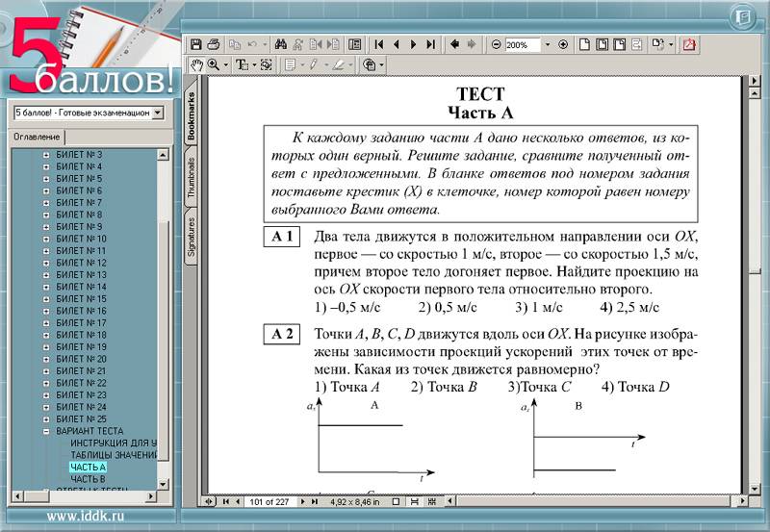Click status bar next page button
Image resolution: width=770 pixels, height=532 pixels.
tap(302, 501)
